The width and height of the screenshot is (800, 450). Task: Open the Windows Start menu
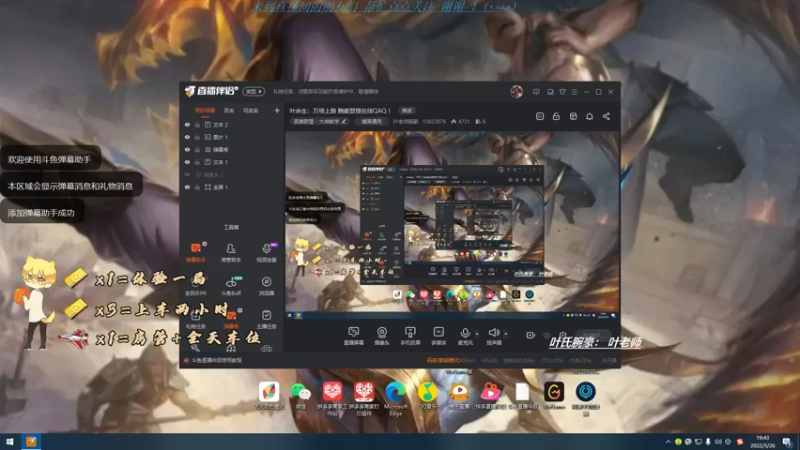[10, 442]
